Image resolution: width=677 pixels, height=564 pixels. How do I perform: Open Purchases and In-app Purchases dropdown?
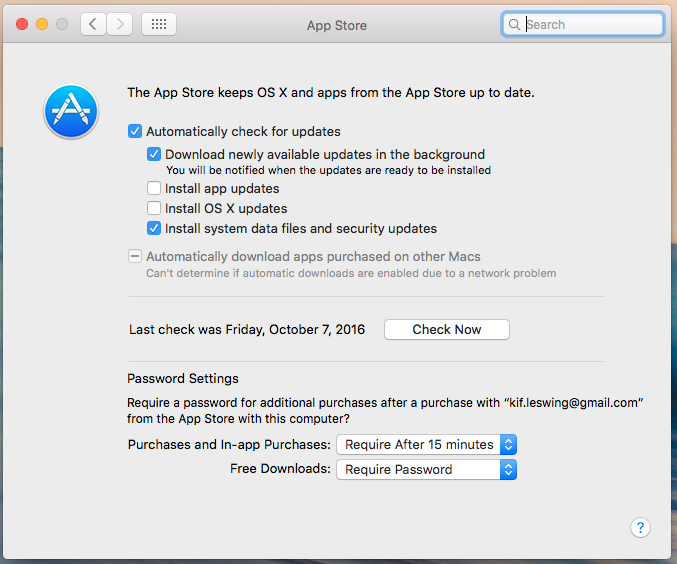426,444
